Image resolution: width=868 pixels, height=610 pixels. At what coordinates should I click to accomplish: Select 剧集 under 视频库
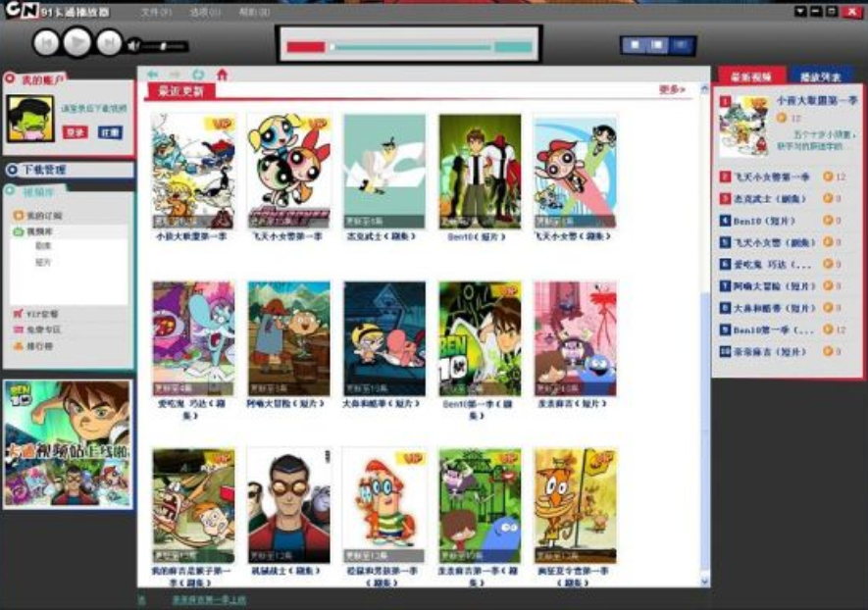[x=42, y=245]
